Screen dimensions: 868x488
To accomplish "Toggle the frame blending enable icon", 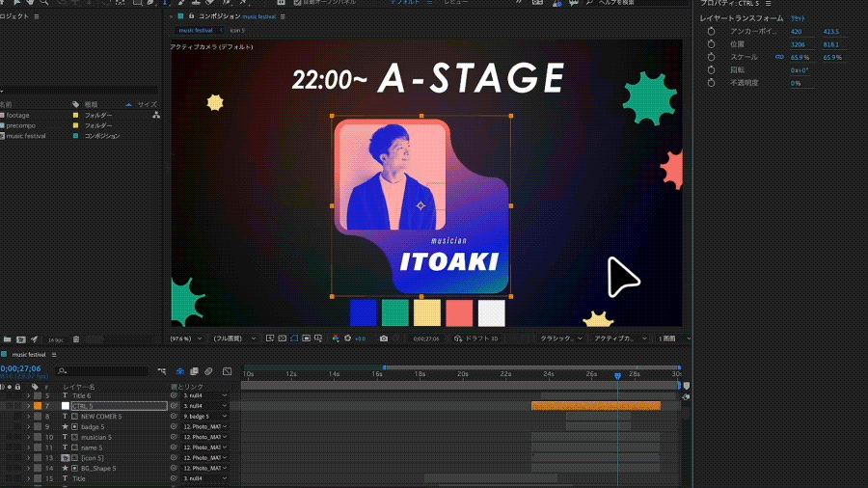I will coord(194,371).
